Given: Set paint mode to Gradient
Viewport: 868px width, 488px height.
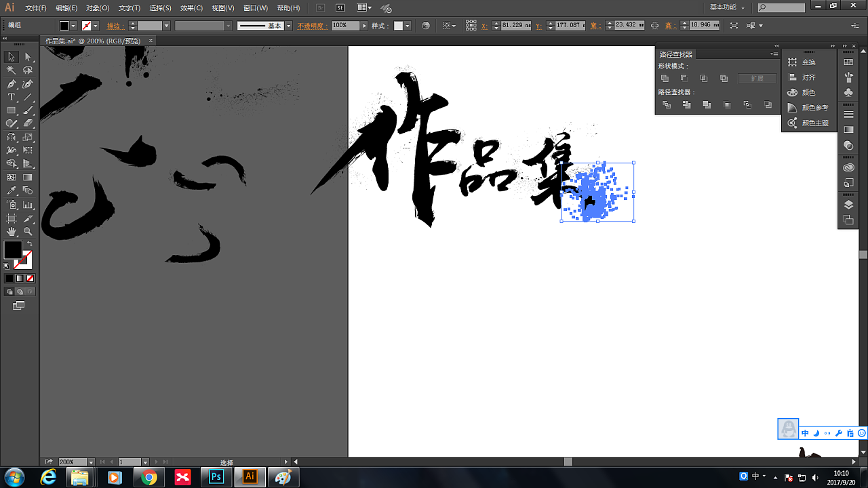Looking at the screenshot, I should pyautogui.click(x=20, y=278).
